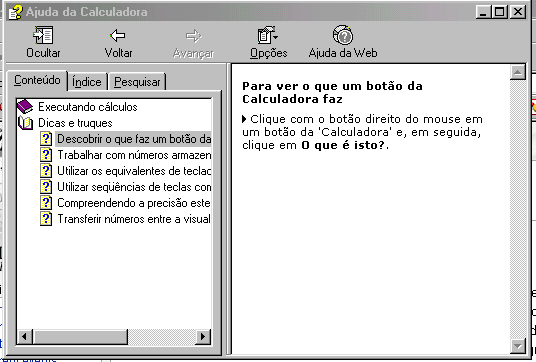Collapse the Dicas e truques open book icon

point(25,123)
